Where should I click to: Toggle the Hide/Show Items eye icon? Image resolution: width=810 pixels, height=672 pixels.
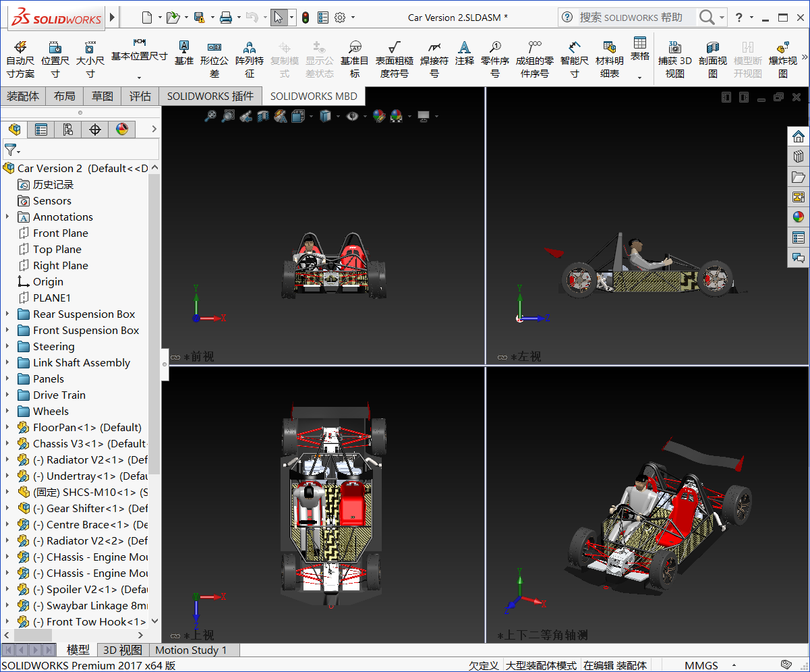point(352,116)
